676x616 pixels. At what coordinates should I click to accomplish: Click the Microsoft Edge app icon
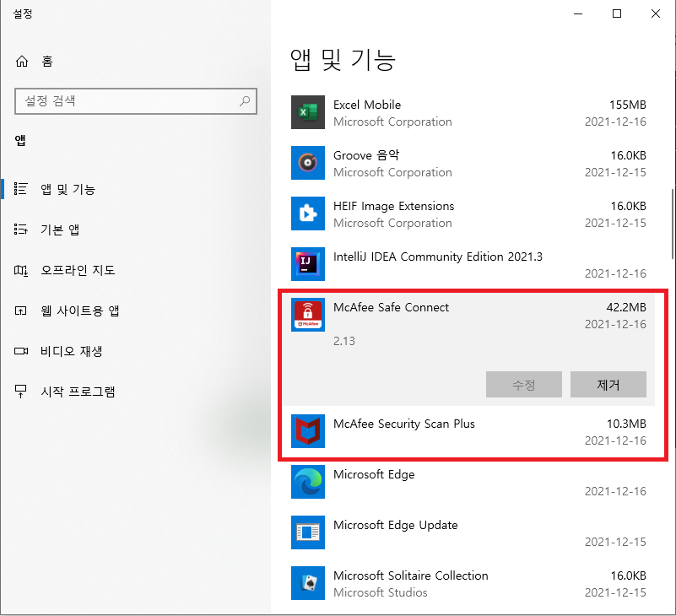[x=308, y=482]
